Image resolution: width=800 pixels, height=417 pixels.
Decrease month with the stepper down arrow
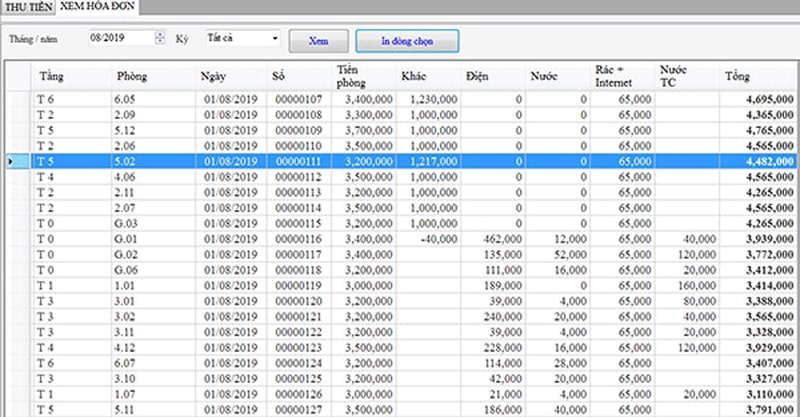click(x=160, y=41)
